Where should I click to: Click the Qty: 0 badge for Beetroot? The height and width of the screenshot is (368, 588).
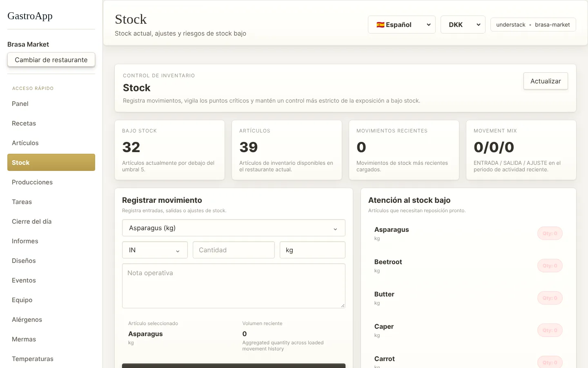pos(550,266)
